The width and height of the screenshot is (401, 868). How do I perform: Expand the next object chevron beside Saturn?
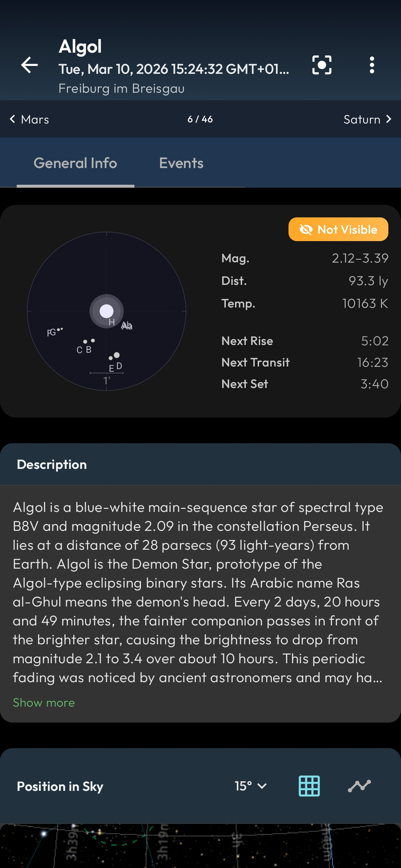(x=388, y=119)
